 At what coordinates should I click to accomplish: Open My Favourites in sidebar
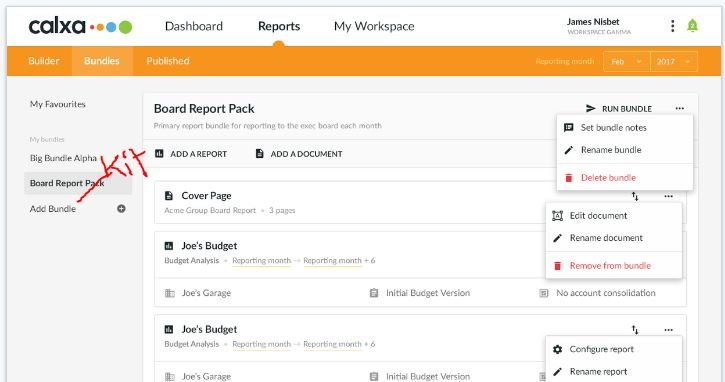click(58, 104)
